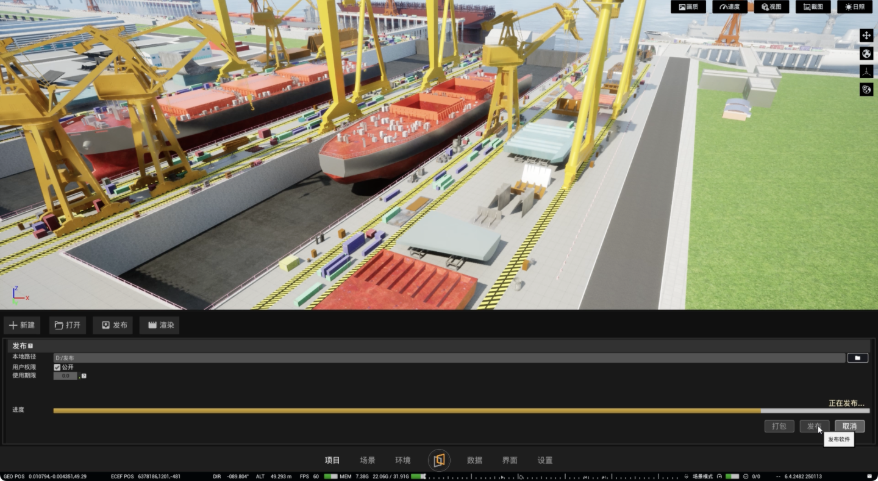
Task: Switch to the 场景 tab
Action: click(368, 460)
